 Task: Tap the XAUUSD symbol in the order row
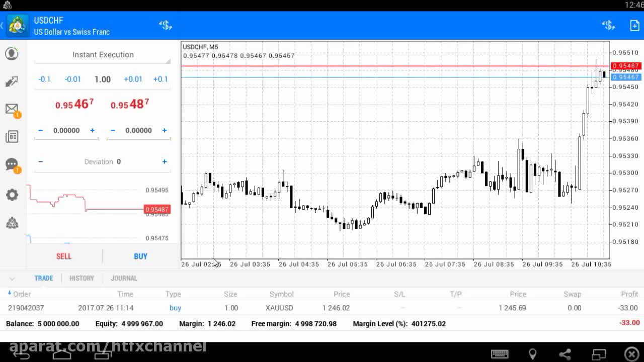pos(279,308)
